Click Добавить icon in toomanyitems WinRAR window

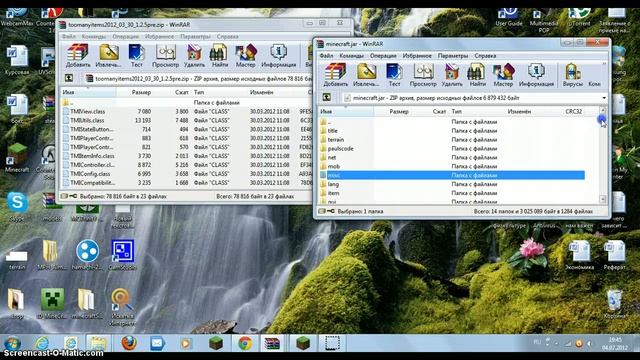[78, 56]
